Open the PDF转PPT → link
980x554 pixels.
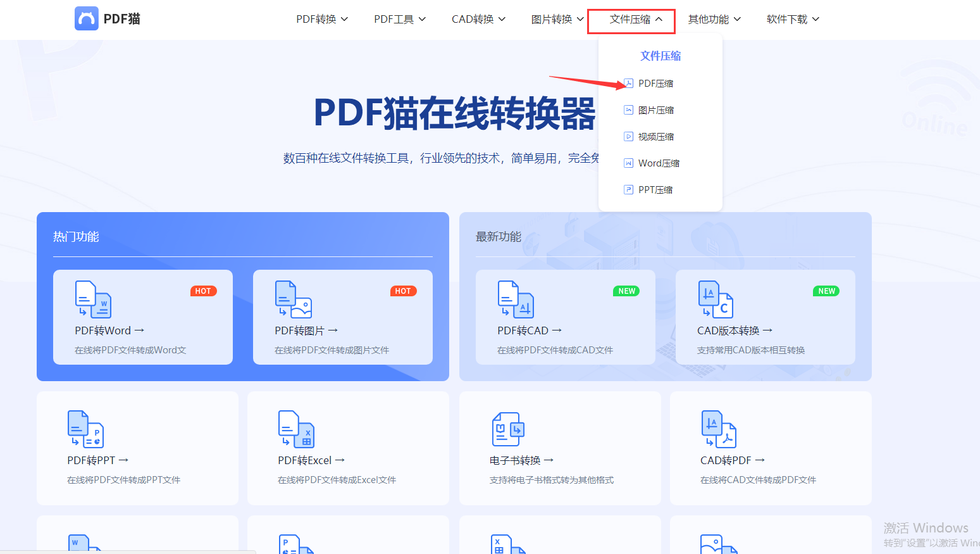[98, 460]
